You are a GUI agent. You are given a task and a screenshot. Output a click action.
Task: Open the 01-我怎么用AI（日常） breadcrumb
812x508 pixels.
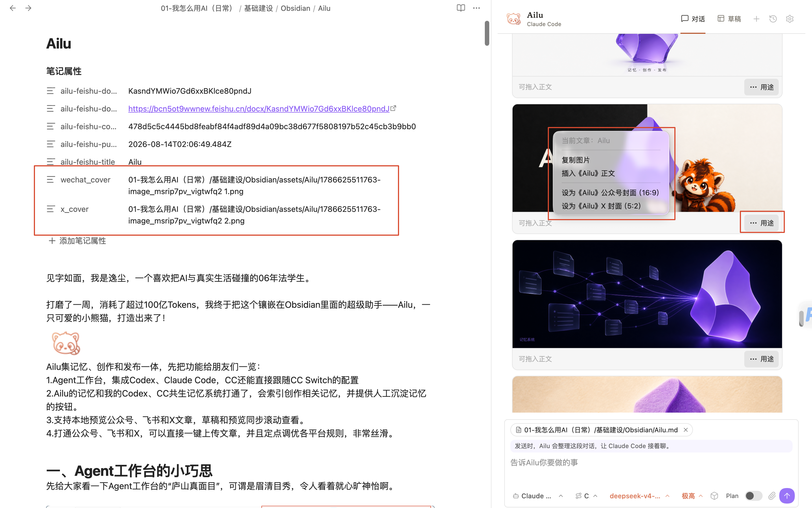coord(198,8)
